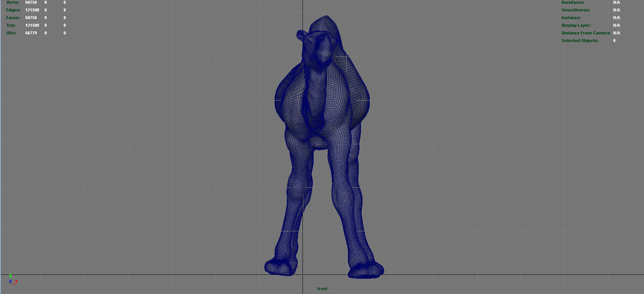Click the N/A value beside Distance From Camera
This screenshot has height=294, width=644.
point(616,33)
